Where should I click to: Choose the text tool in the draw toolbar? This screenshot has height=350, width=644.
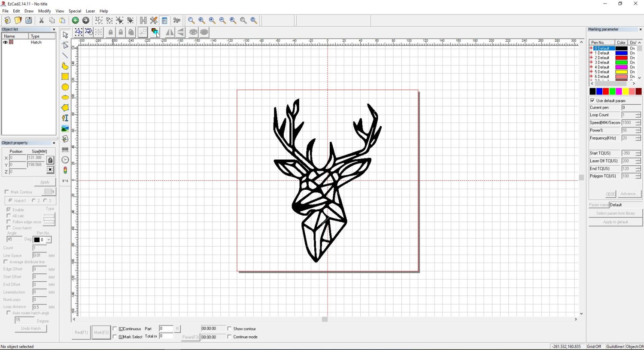tap(65, 118)
